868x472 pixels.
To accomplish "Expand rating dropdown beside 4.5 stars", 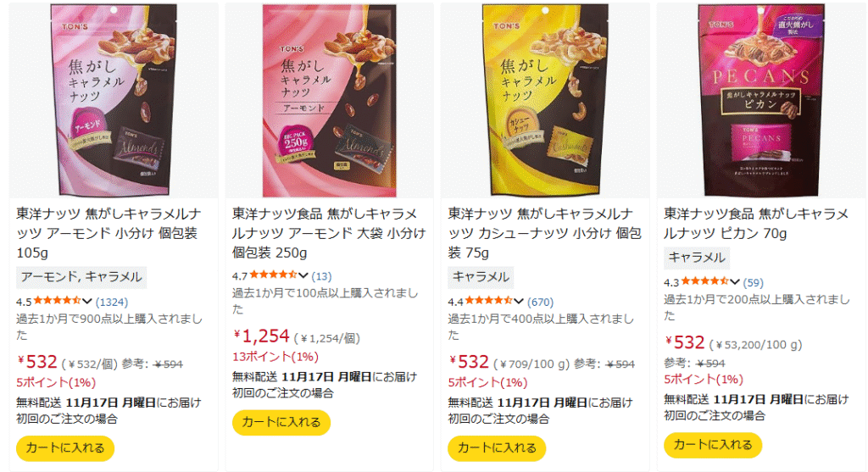I will coord(87,302).
